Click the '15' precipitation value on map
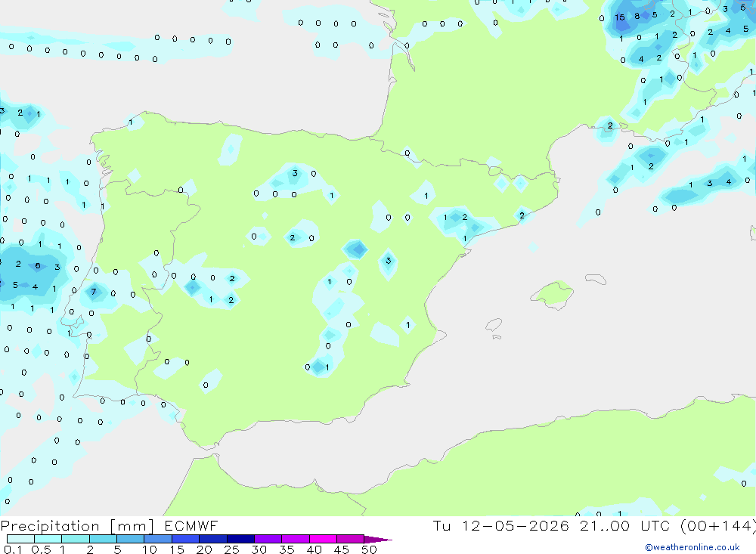This screenshot has width=756, height=554. click(x=620, y=17)
